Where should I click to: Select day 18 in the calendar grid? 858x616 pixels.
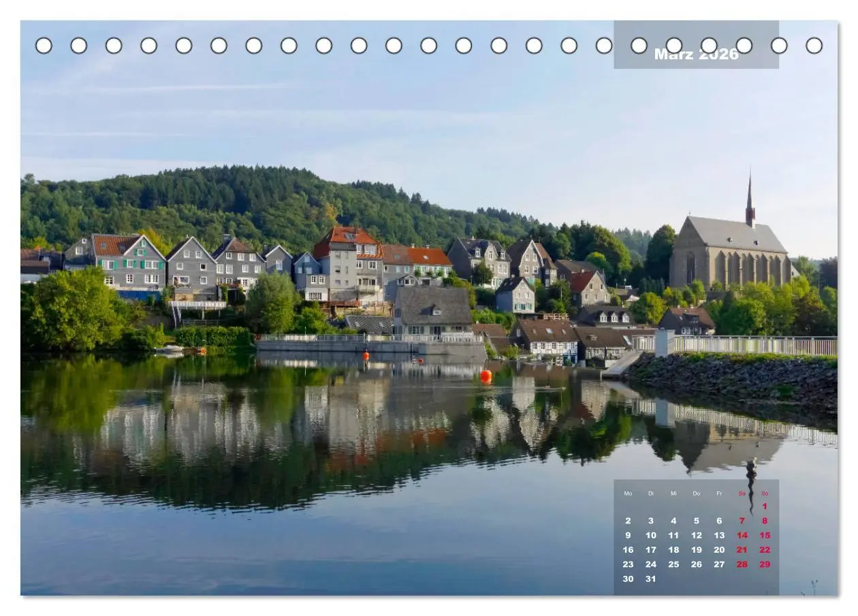673,550
